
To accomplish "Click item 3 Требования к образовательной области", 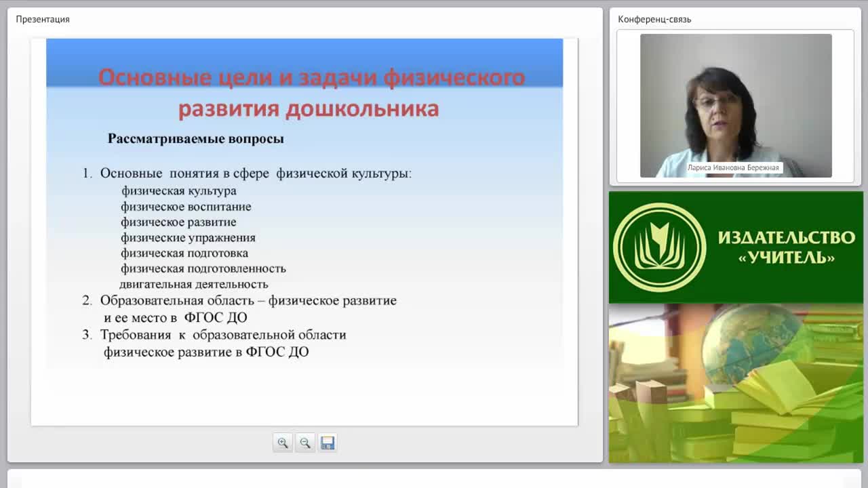I will point(214,335).
